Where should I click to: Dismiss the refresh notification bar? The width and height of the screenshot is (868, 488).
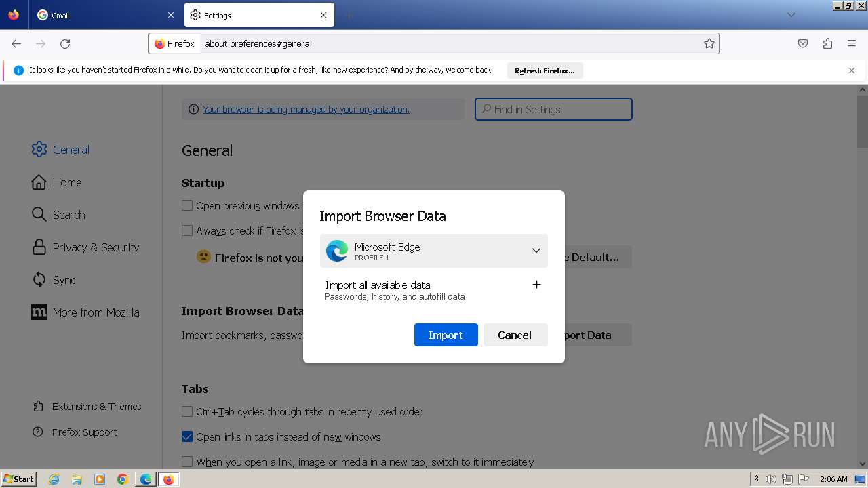pyautogui.click(x=852, y=70)
